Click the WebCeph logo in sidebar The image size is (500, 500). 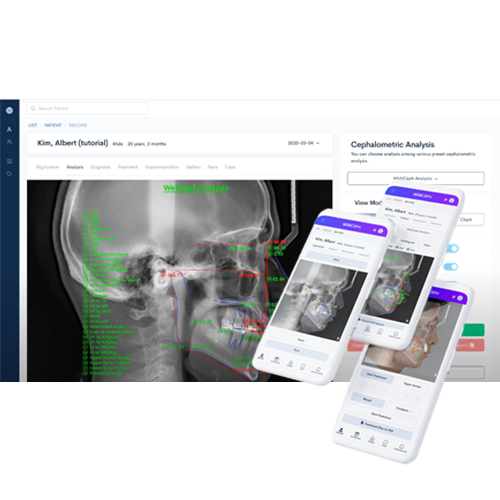pos(9,110)
